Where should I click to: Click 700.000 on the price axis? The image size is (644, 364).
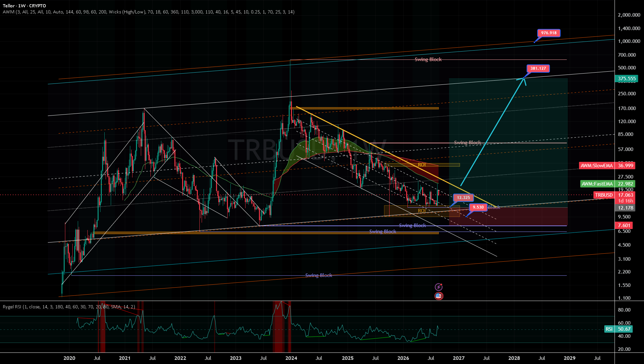(x=627, y=55)
